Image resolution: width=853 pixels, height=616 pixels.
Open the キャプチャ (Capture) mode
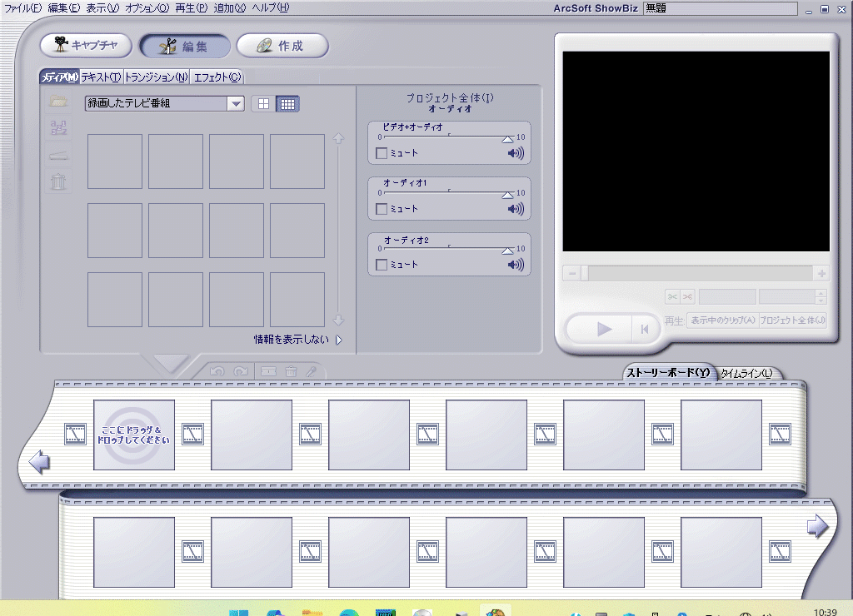tap(86, 46)
